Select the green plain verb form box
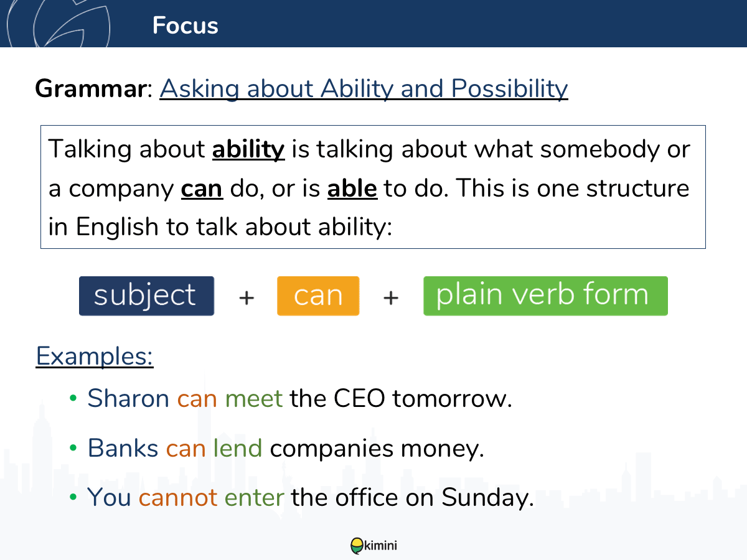747x560 pixels. 545,296
